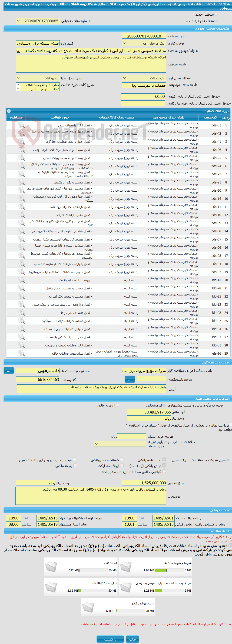Image resolution: width=232 pixels, height=644 pixels.
Task: Select ارزی و ریالی radio option
Action: (x=118, y=405)
